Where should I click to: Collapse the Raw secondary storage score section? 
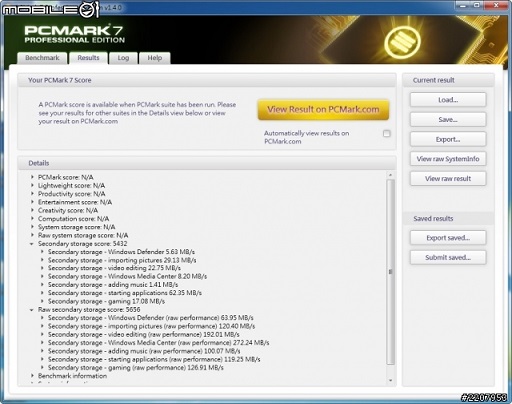pyautogui.click(x=32, y=310)
